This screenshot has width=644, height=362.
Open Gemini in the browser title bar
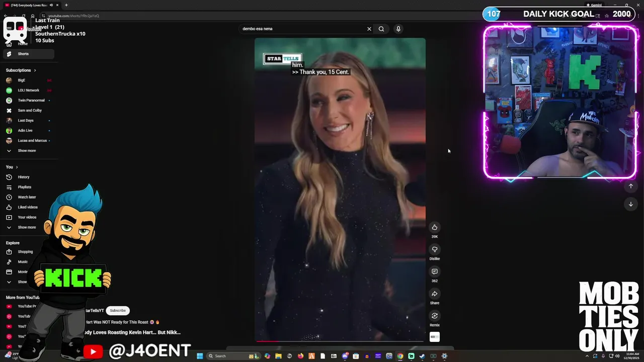pos(594,5)
